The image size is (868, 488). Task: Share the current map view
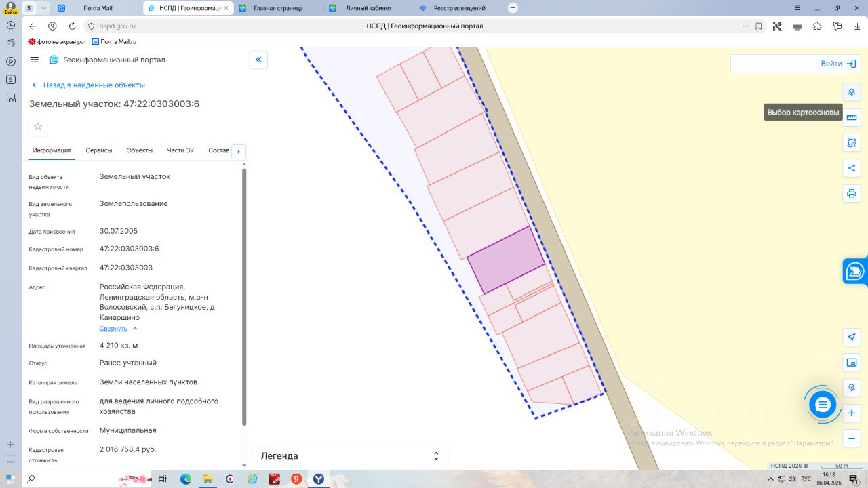(x=852, y=168)
